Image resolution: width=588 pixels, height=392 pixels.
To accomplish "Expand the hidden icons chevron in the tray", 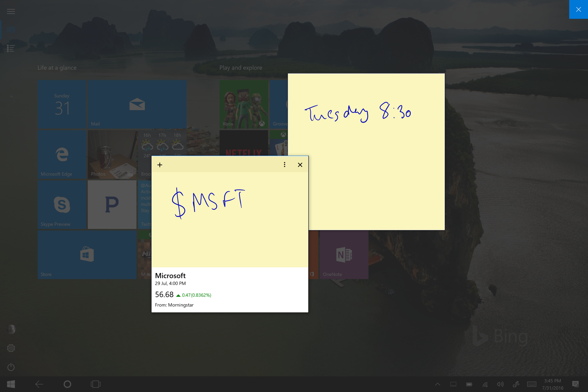I will click(438, 384).
